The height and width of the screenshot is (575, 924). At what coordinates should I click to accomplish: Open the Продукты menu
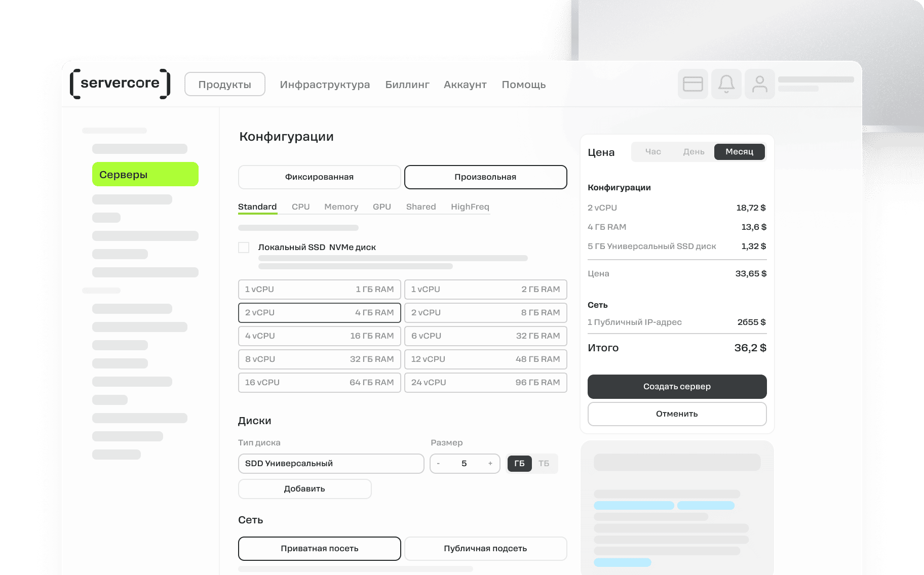tap(224, 85)
